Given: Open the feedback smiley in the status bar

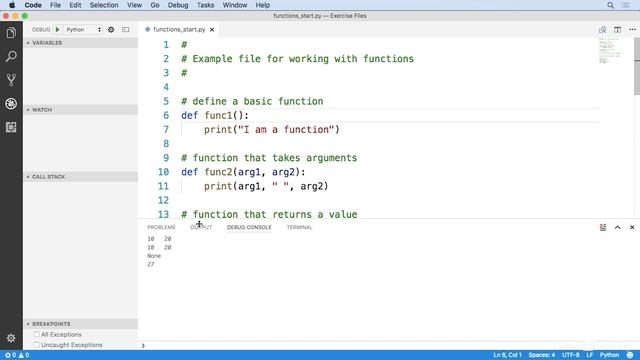Looking at the screenshot, I should [630, 355].
